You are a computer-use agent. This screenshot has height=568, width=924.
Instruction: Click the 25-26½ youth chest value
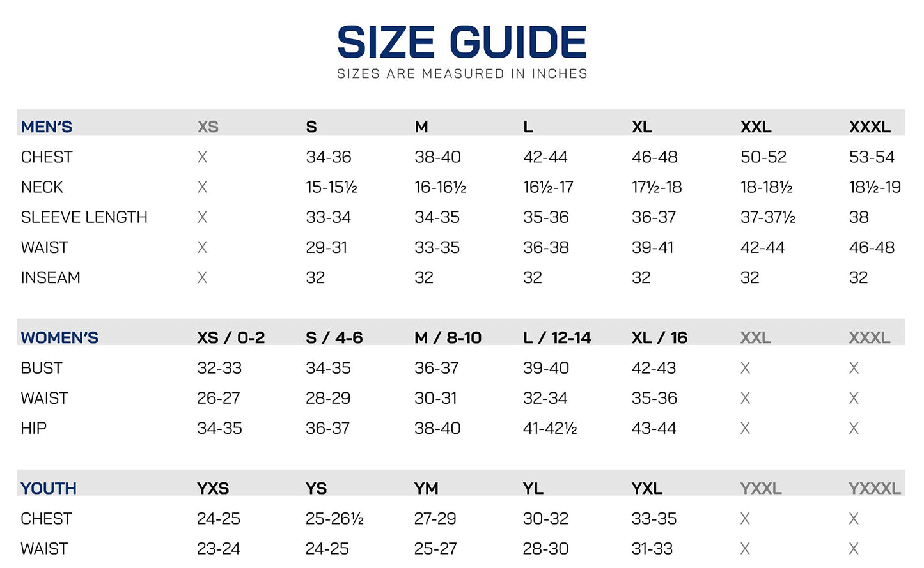pos(334,518)
